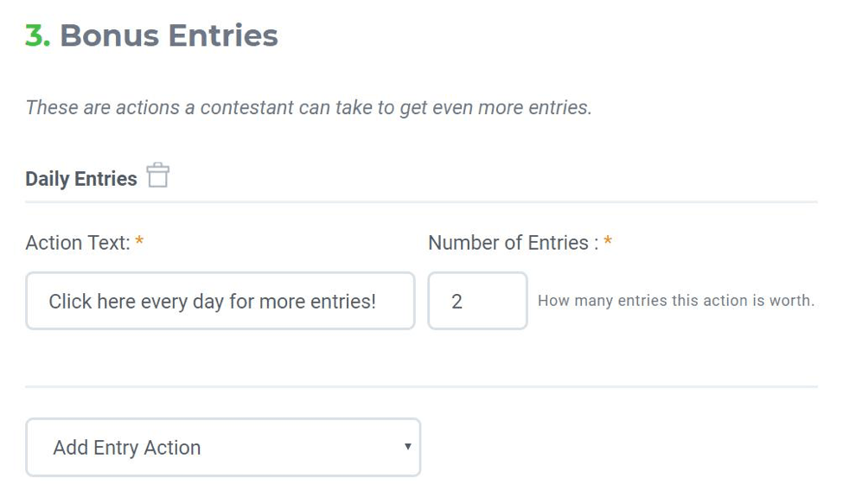
Task: Click the word 'Entries' in the section title
Action: 223,35
